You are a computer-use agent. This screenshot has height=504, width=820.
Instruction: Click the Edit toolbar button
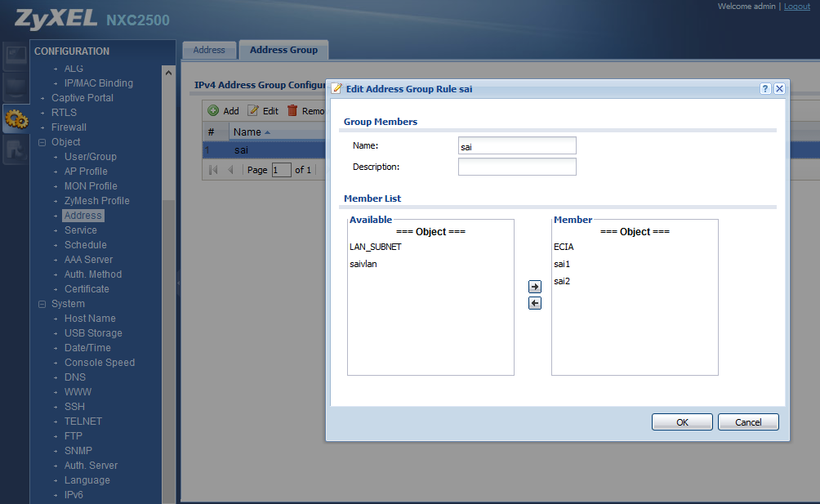(263, 111)
